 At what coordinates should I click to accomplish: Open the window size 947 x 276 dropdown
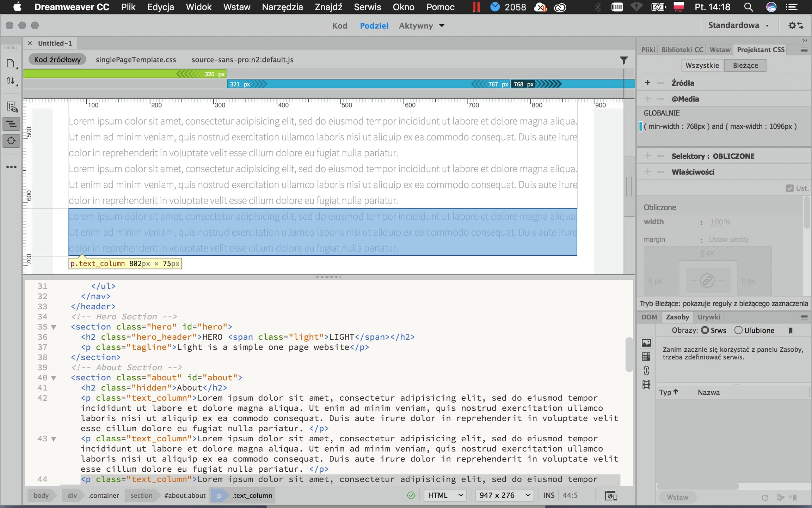[504, 495]
